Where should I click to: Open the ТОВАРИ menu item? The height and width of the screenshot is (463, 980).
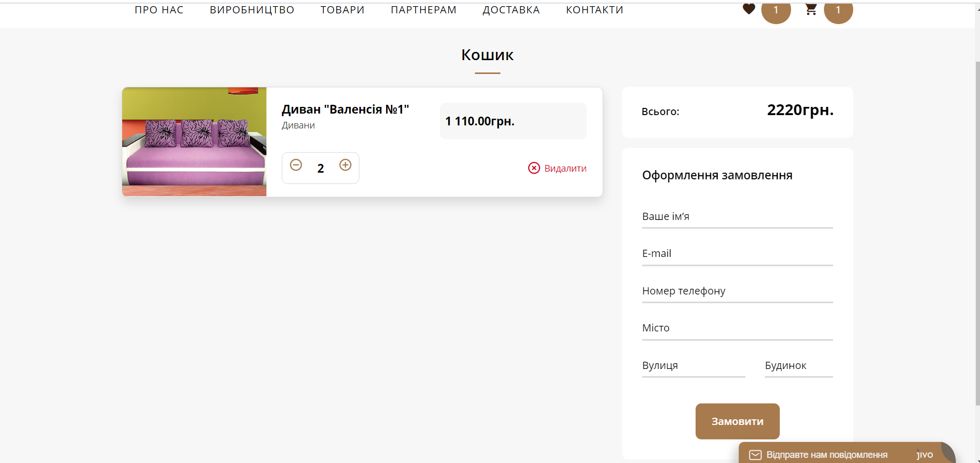coord(342,10)
